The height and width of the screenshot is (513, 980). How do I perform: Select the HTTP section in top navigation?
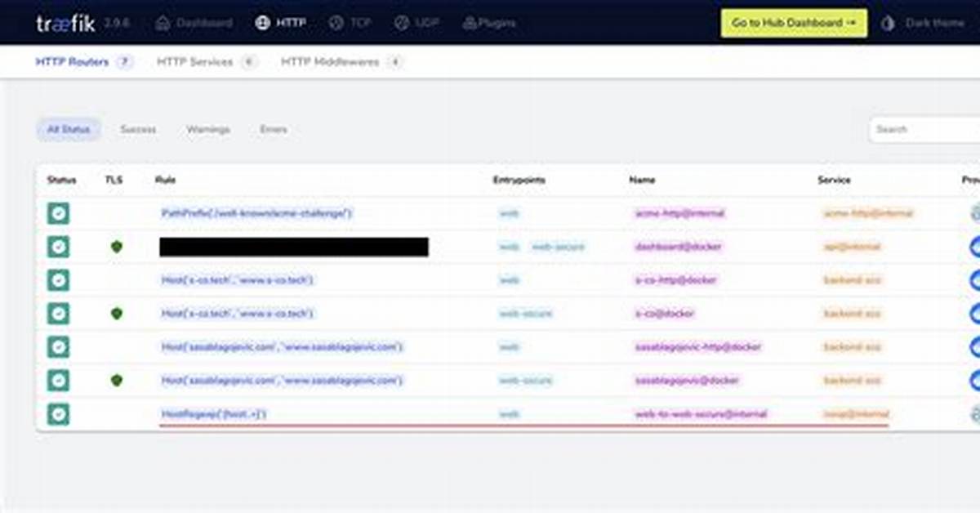coord(280,23)
